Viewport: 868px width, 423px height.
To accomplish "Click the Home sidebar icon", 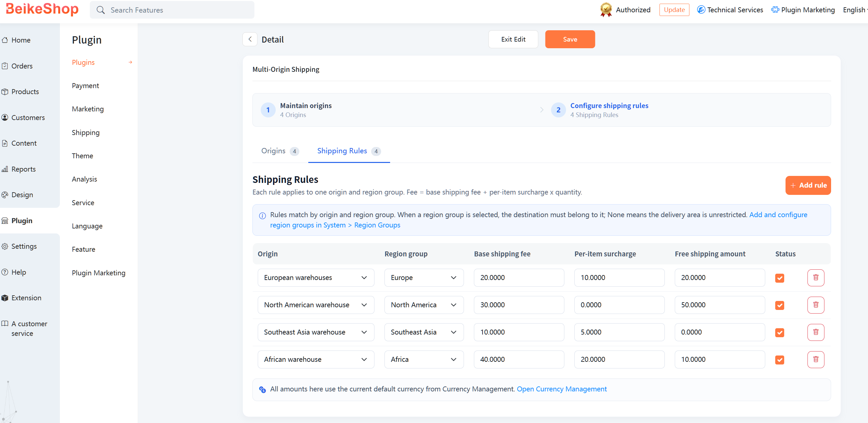I will click(5, 40).
